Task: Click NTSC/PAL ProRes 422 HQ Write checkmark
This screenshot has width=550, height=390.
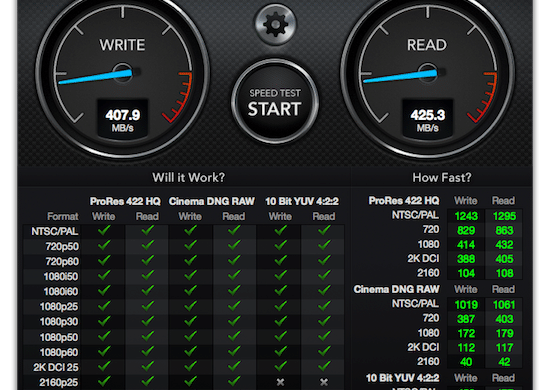Action: (x=104, y=231)
